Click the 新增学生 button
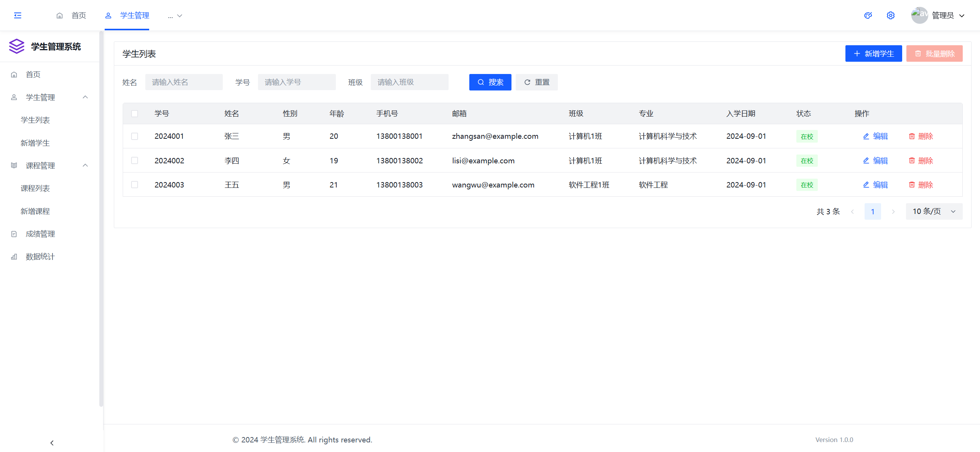 point(873,54)
